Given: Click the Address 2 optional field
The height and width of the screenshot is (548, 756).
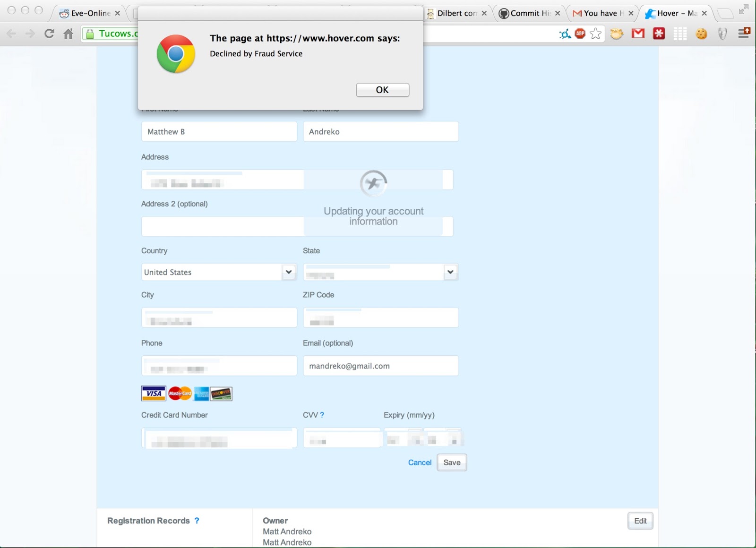Looking at the screenshot, I should [297, 226].
